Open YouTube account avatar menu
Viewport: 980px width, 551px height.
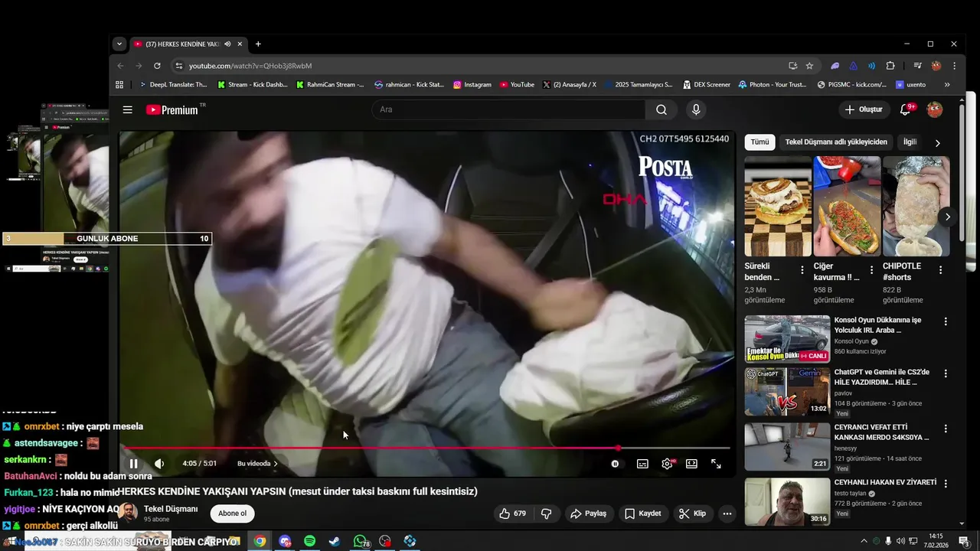pyautogui.click(x=935, y=109)
